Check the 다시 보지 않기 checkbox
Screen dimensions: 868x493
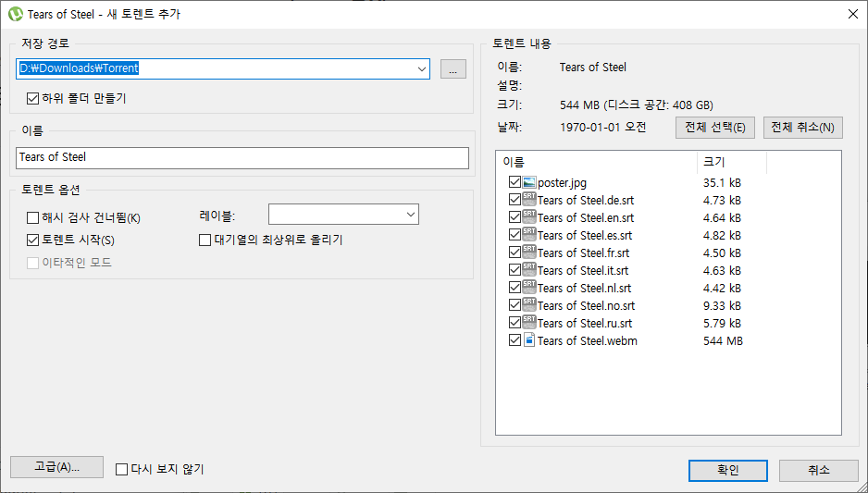[x=121, y=470]
